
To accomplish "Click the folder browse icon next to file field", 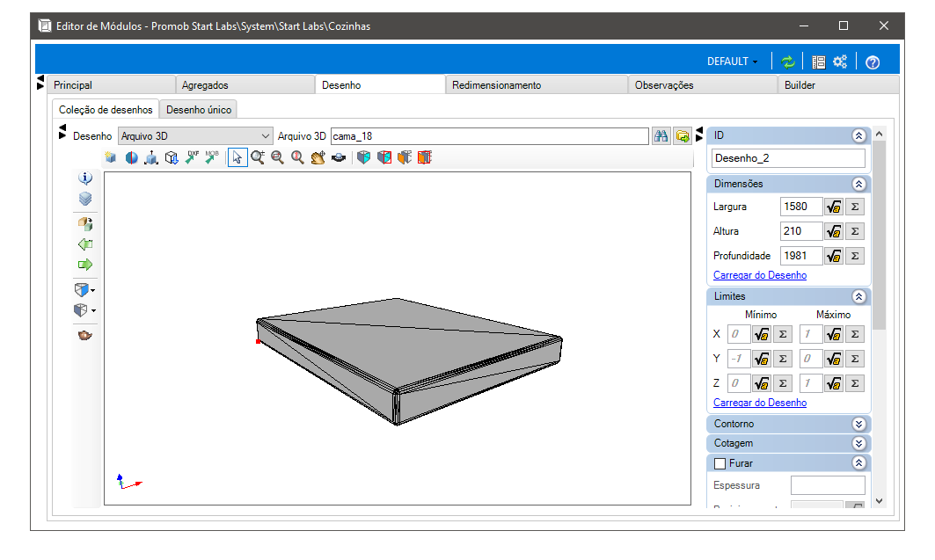I will click(683, 136).
